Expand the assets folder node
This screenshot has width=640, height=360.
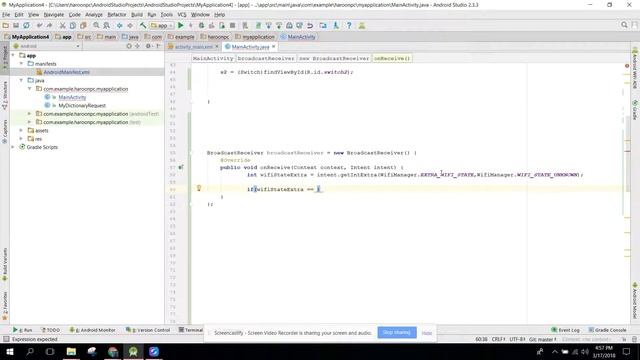pyautogui.click(x=21, y=131)
